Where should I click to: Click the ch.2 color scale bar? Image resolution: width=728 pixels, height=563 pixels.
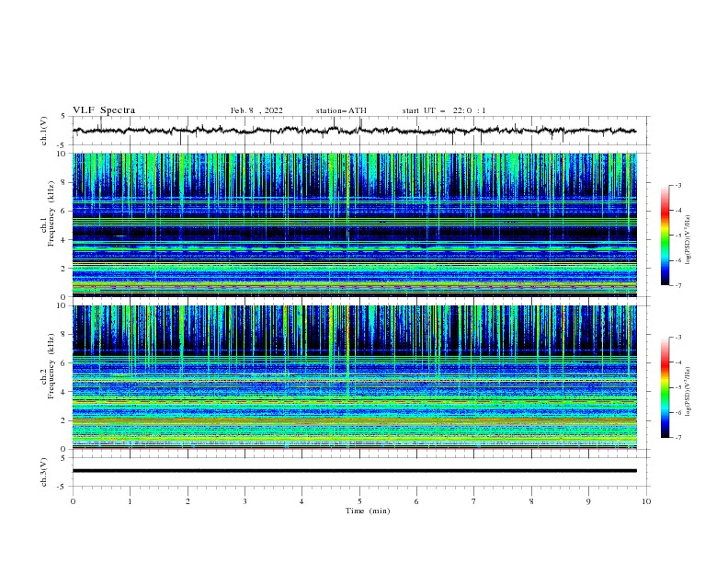pos(665,387)
